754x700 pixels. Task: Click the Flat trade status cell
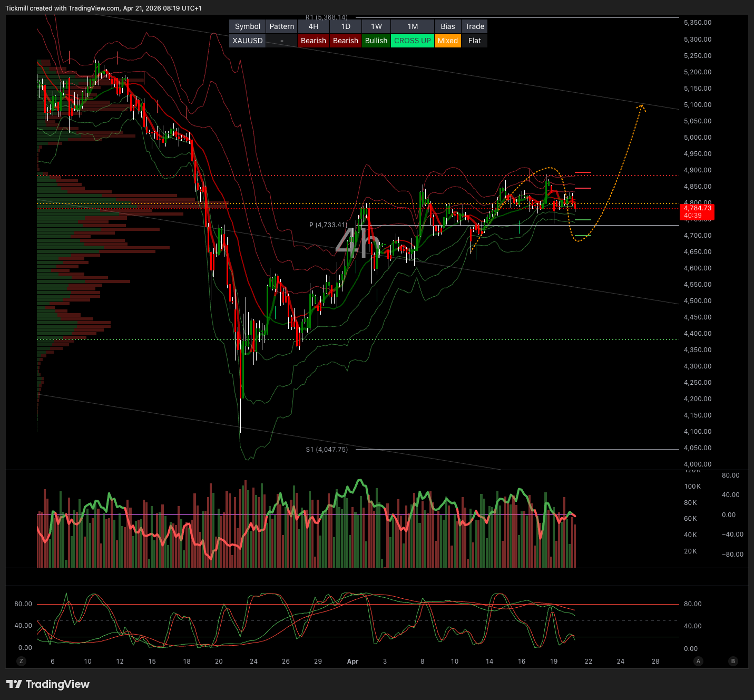pos(475,41)
